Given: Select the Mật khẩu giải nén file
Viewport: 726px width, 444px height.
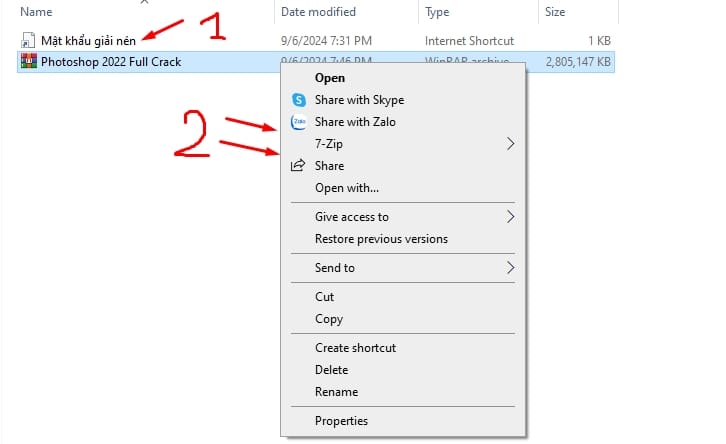Looking at the screenshot, I should 88,41.
